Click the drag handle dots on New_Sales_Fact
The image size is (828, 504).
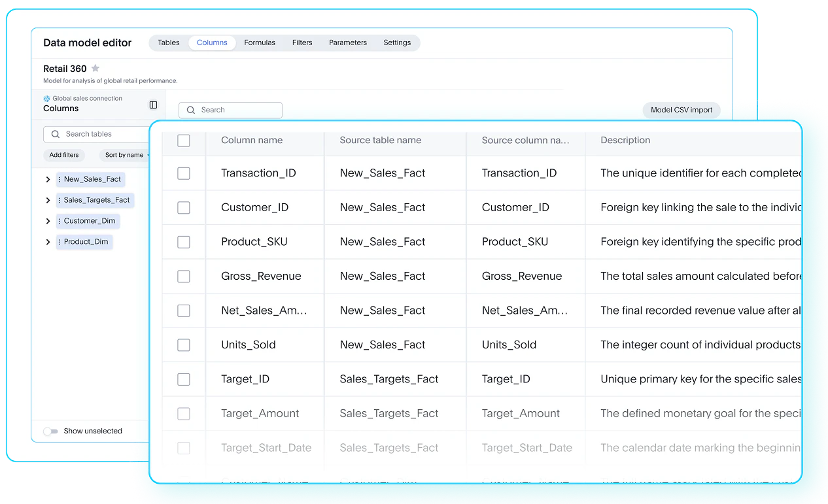(x=60, y=179)
